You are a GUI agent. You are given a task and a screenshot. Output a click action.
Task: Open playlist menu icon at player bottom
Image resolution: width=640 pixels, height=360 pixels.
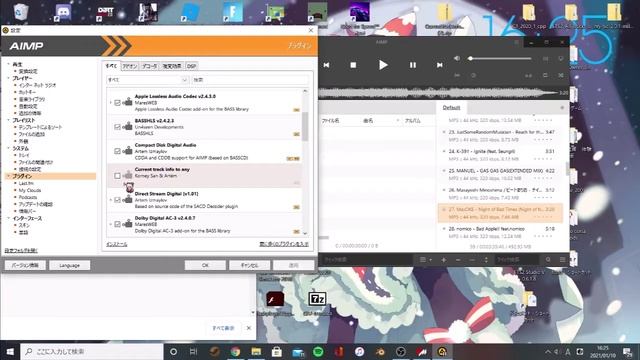pyautogui.click(x=425, y=260)
